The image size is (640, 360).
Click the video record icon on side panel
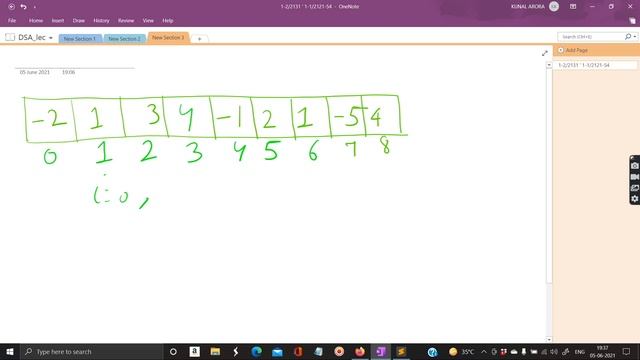[x=635, y=177]
